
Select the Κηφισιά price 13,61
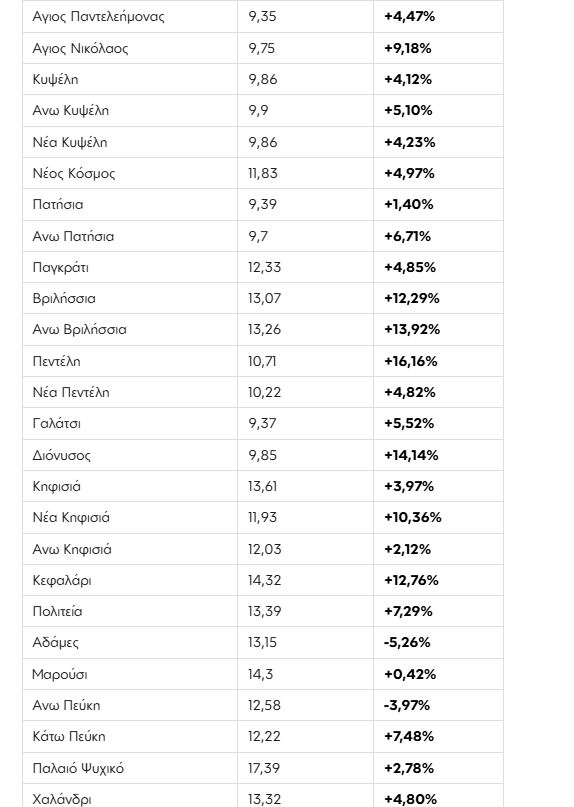[263, 486]
